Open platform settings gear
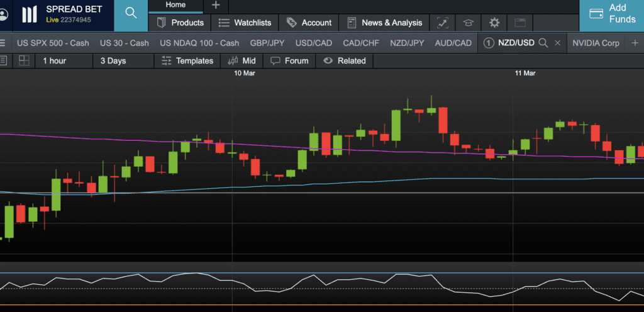644x312 pixels. pos(494,23)
